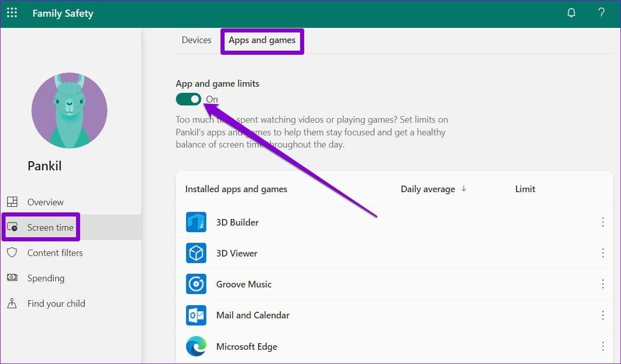Click the Screen time clock icon
Image resolution: width=621 pixels, height=364 pixels.
pyautogui.click(x=12, y=227)
